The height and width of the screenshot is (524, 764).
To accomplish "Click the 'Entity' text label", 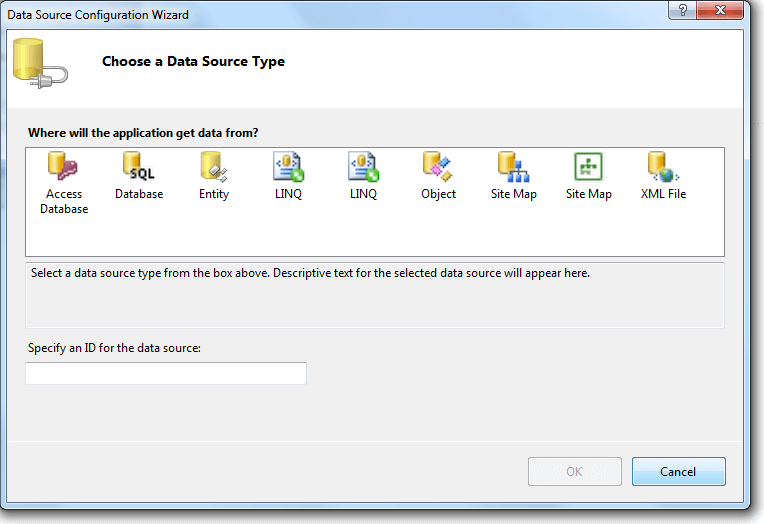I will [213, 194].
